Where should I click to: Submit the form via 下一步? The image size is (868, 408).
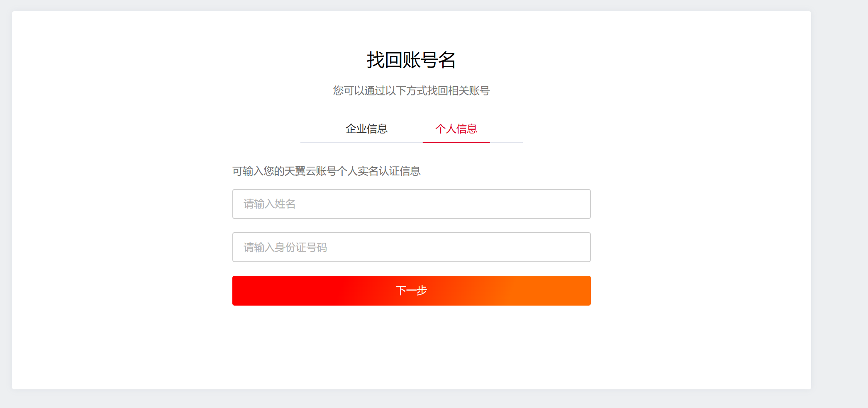coord(411,291)
